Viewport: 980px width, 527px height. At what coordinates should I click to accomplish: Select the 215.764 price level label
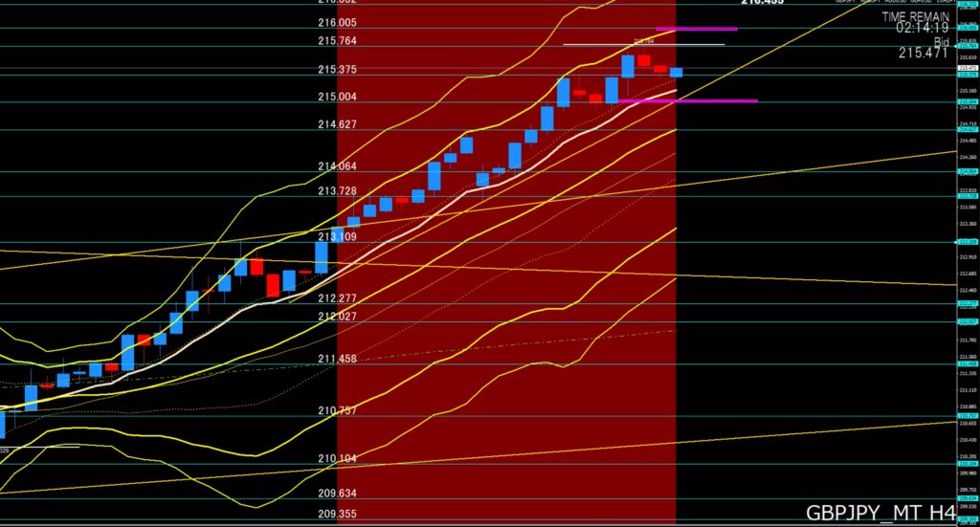click(x=337, y=41)
